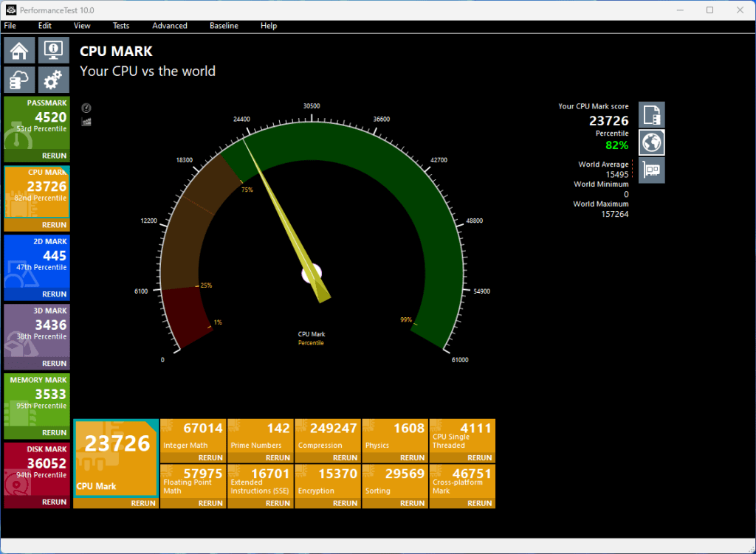Select the world globe comparison icon

pos(652,142)
